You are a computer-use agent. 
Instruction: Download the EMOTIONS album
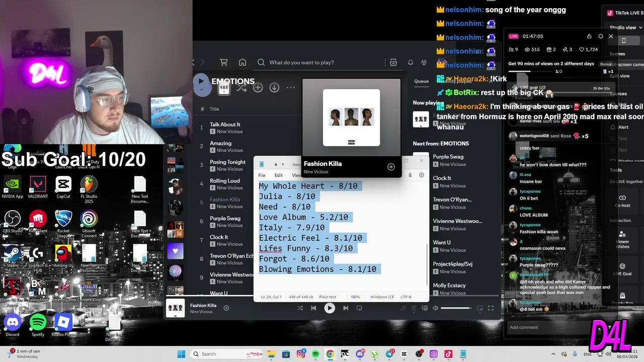[274, 87]
